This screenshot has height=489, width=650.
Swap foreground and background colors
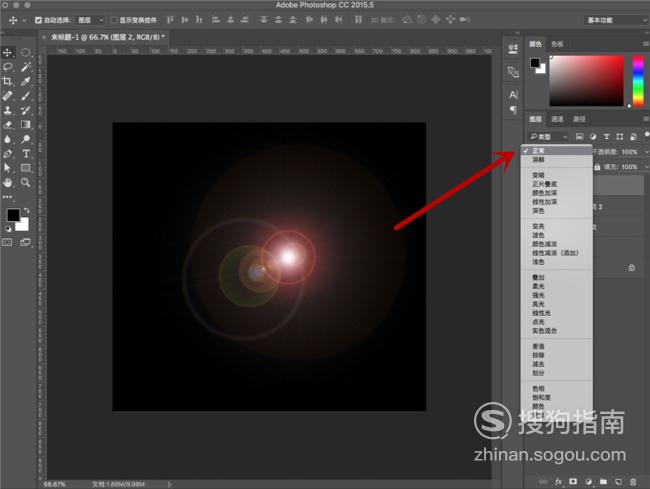[27, 211]
